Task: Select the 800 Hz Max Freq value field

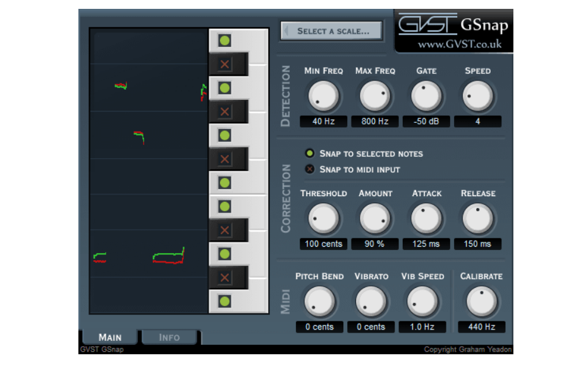Action: pos(375,121)
